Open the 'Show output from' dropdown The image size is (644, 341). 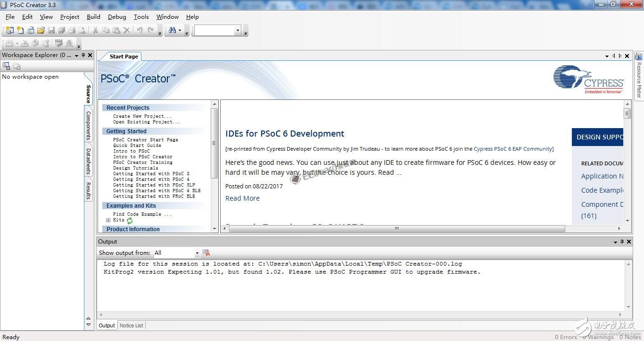pyautogui.click(x=197, y=253)
